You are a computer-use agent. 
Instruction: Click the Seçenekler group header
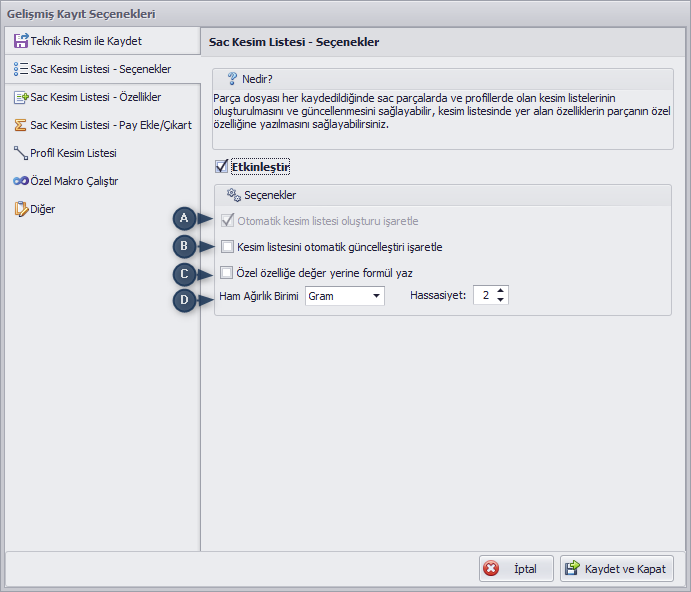point(443,195)
